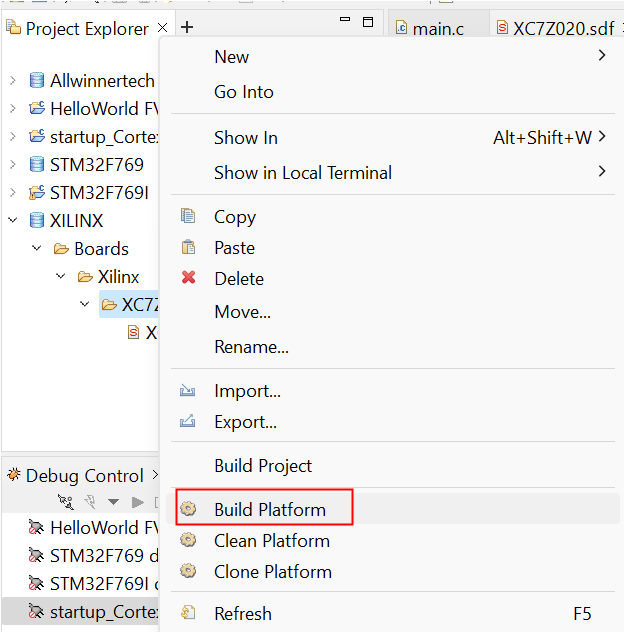Select Clean Platform menu entry
The height and width of the screenshot is (632, 624).
click(271, 541)
